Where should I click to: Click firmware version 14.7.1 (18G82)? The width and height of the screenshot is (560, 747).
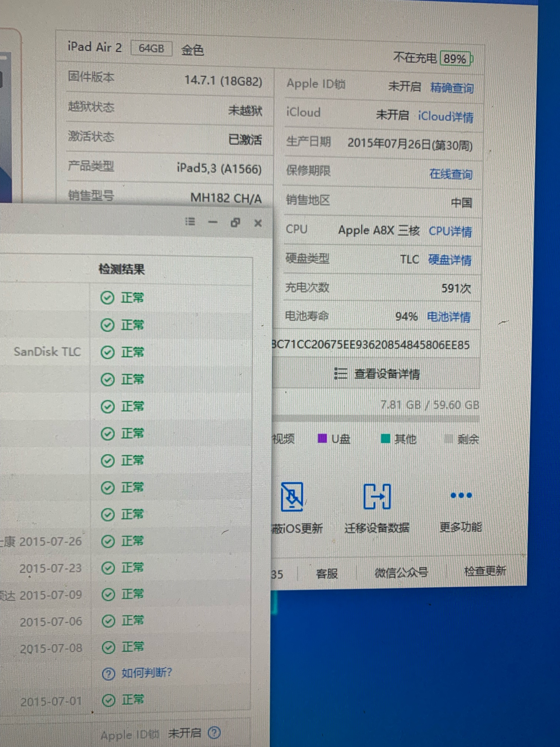(223, 80)
